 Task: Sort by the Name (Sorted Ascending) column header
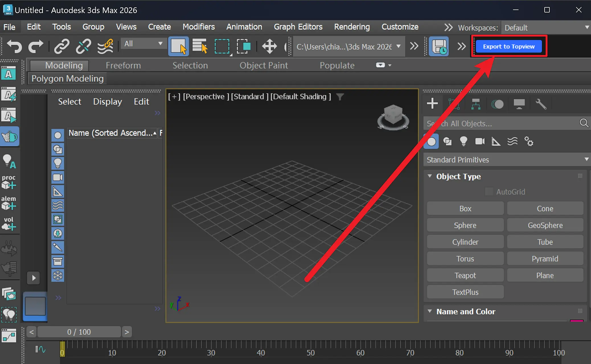[x=112, y=133]
